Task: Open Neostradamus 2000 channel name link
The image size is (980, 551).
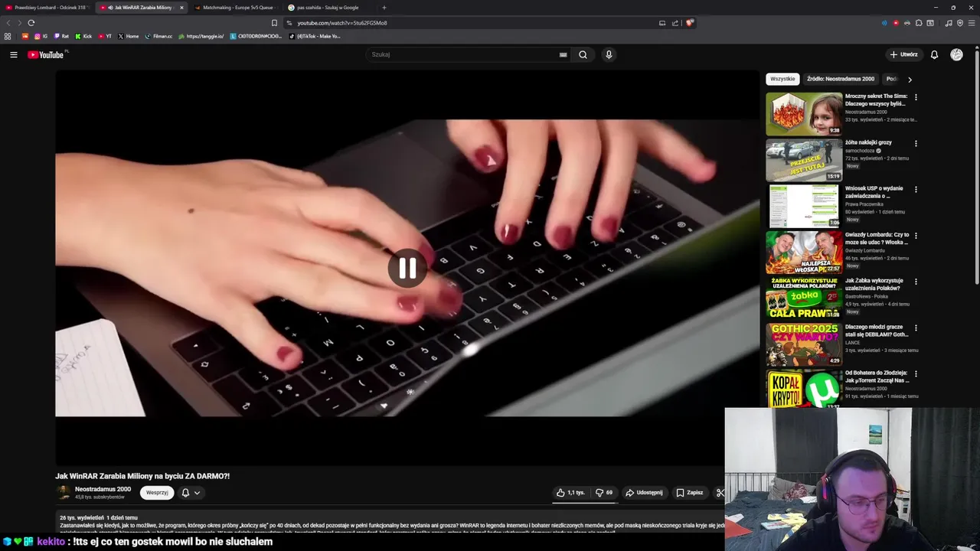Action: (x=103, y=489)
